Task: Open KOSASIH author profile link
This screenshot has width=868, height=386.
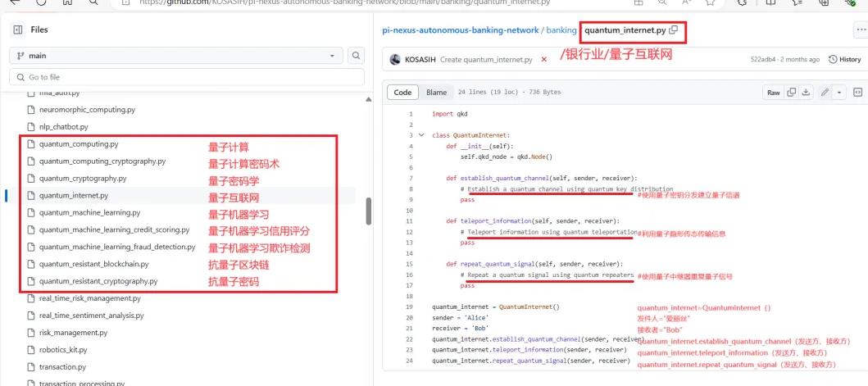Action: pos(420,59)
